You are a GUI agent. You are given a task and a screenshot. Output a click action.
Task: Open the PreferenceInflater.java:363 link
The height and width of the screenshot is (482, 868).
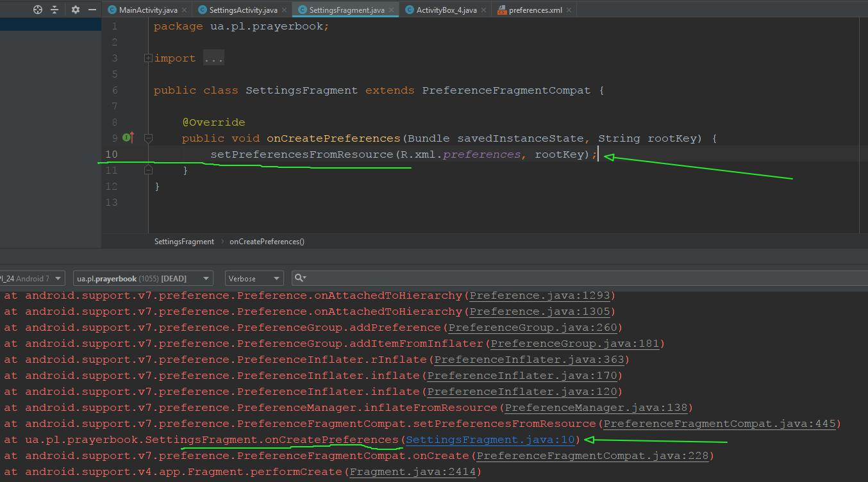pos(529,360)
